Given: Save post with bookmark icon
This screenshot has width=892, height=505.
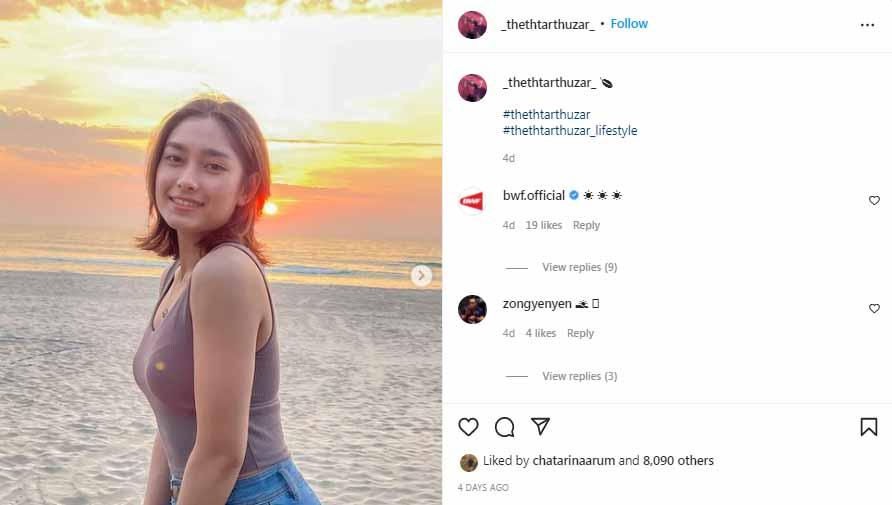Looking at the screenshot, I should (868, 427).
